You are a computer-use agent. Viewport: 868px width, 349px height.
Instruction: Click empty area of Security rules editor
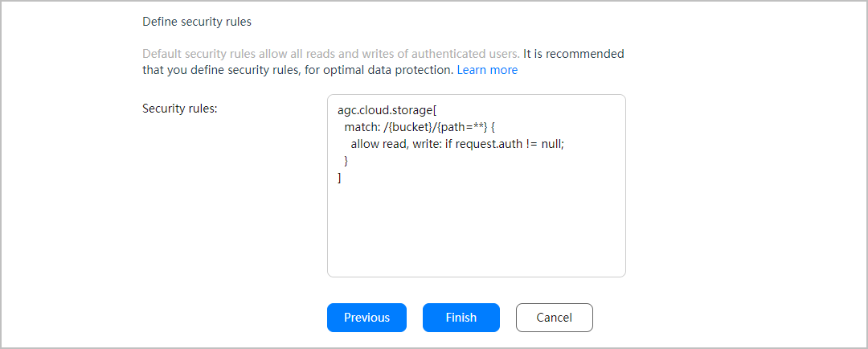(476, 233)
